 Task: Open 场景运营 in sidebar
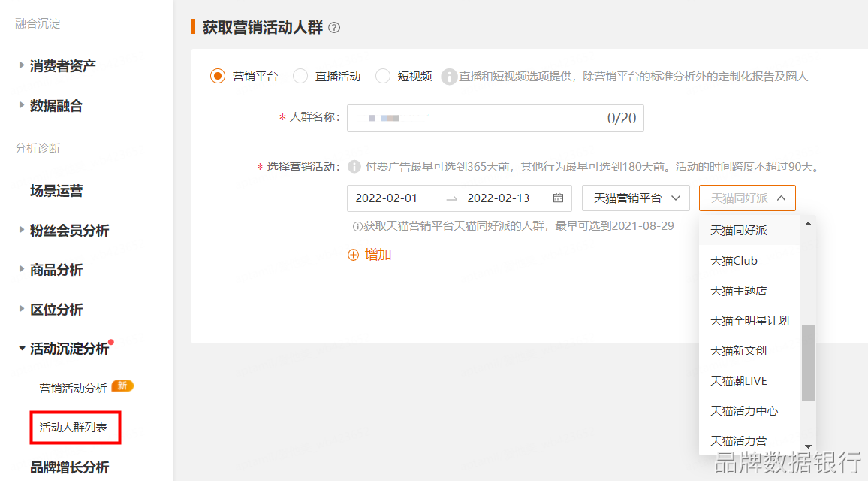click(56, 191)
